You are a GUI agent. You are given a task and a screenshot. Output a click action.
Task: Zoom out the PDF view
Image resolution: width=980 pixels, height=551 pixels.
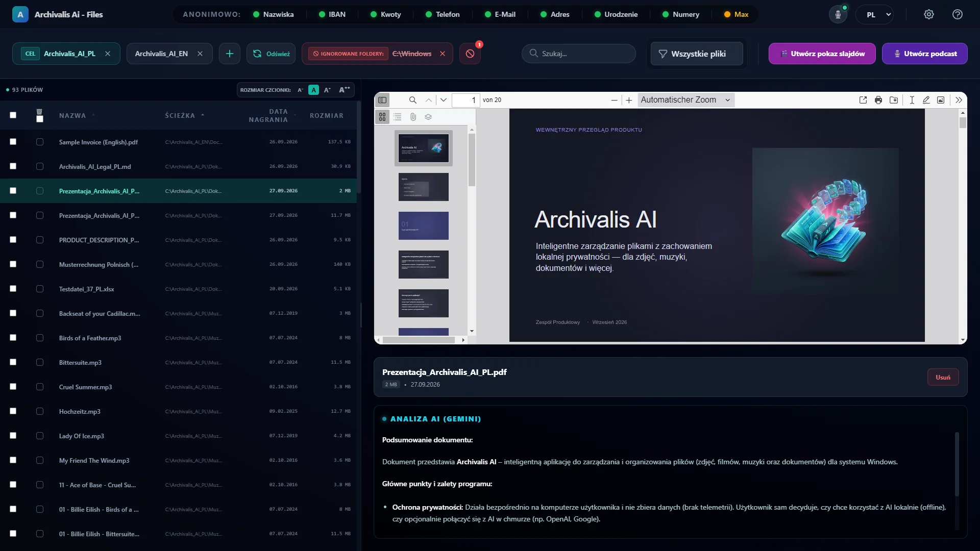point(614,100)
